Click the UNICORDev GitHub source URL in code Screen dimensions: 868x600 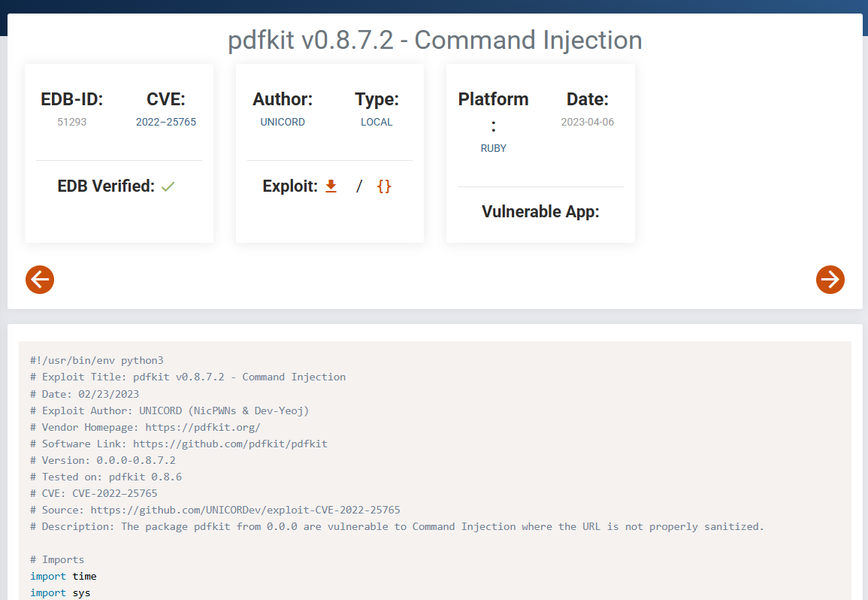245,510
